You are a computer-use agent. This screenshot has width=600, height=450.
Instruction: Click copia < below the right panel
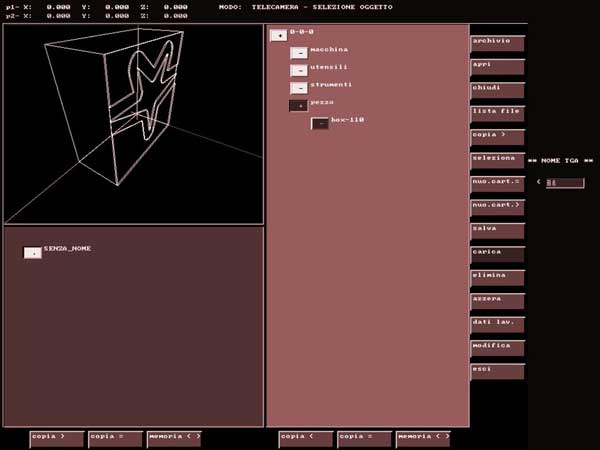306,439
